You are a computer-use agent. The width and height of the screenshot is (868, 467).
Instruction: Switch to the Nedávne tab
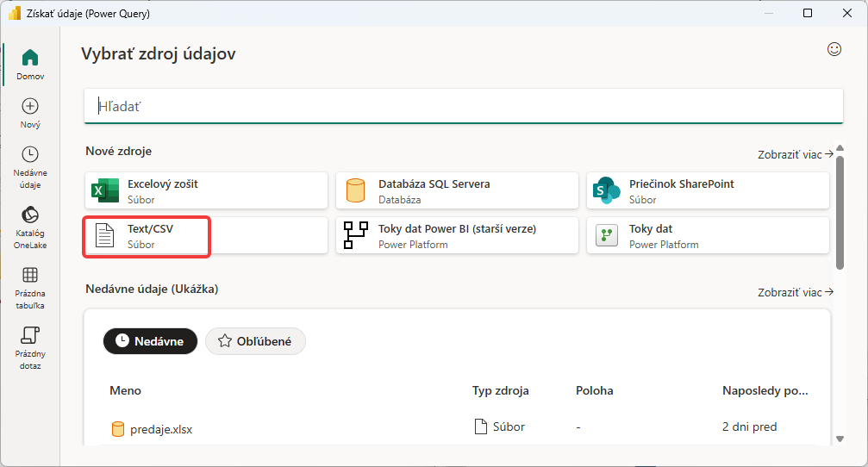tap(150, 341)
